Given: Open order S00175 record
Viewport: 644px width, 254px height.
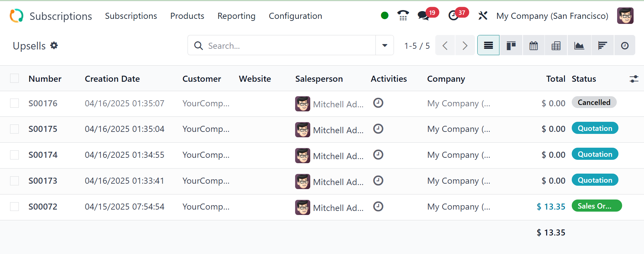Looking at the screenshot, I should (43, 129).
